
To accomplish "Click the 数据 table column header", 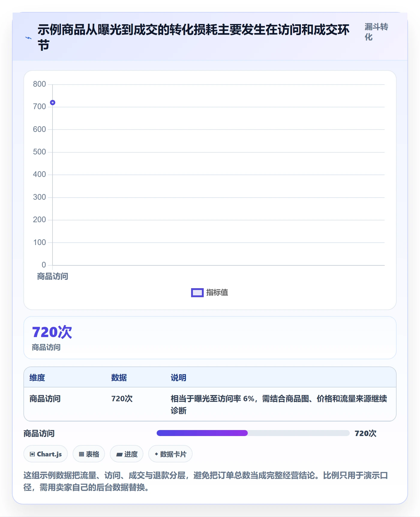I will coord(119,378).
